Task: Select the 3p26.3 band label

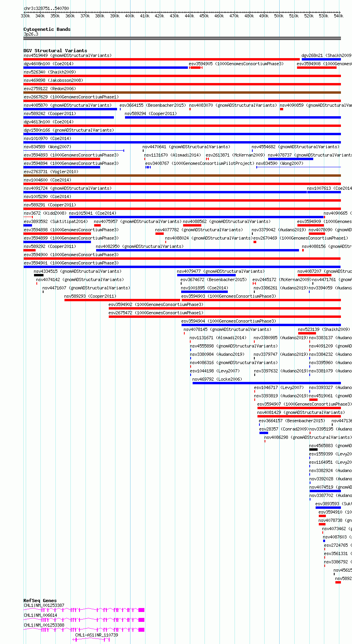Action: coord(31,34)
